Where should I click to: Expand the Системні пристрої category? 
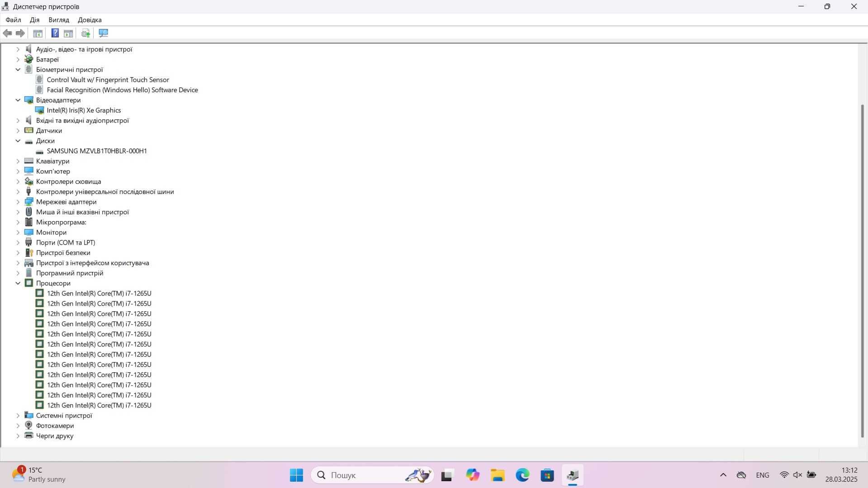pos(18,416)
